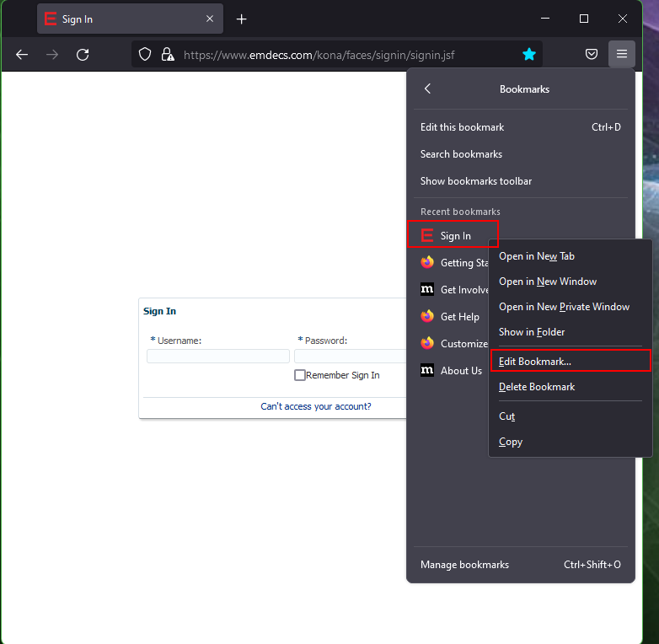Go back from Bookmarks panel using chevron
This screenshot has width=659, height=644.
coord(427,89)
